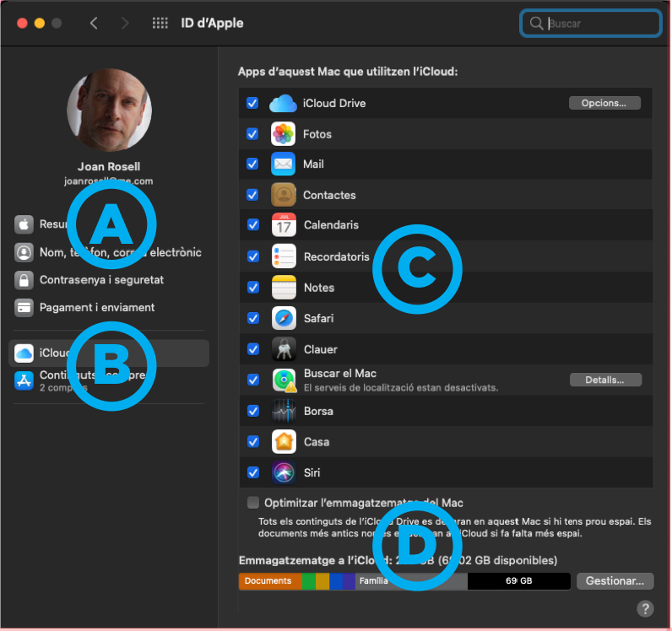Click the iCloud cloud icon in the sidebar
Image resolution: width=672 pixels, height=631 pixels.
[x=24, y=353]
